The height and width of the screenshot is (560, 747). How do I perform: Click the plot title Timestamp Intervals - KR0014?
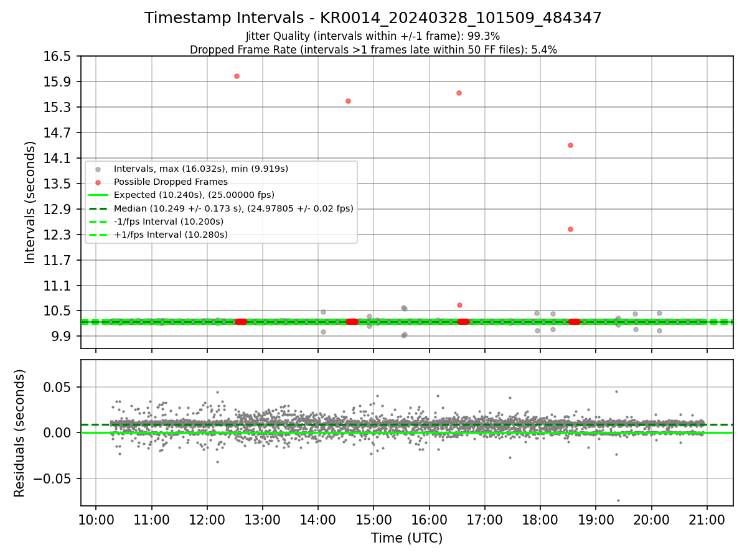point(373,18)
